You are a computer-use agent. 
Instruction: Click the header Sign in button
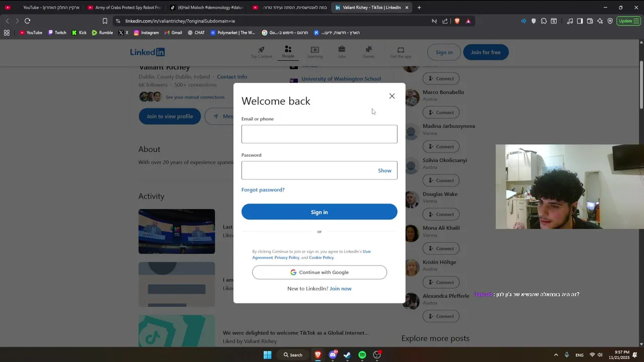[x=443, y=52]
